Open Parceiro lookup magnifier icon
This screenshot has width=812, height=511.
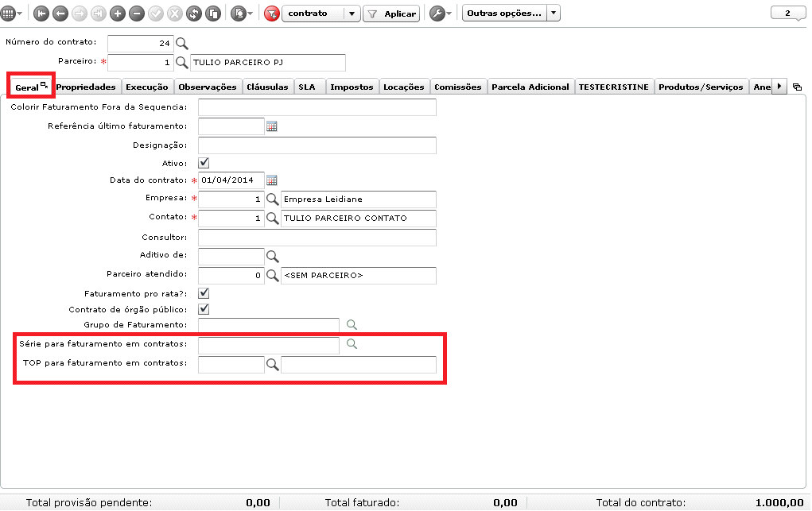[x=182, y=63]
